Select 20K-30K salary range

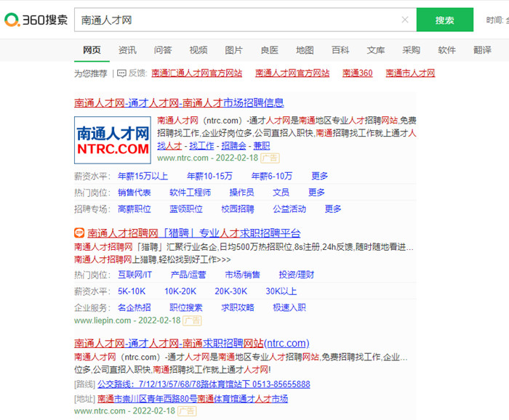(x=231, y=291)
